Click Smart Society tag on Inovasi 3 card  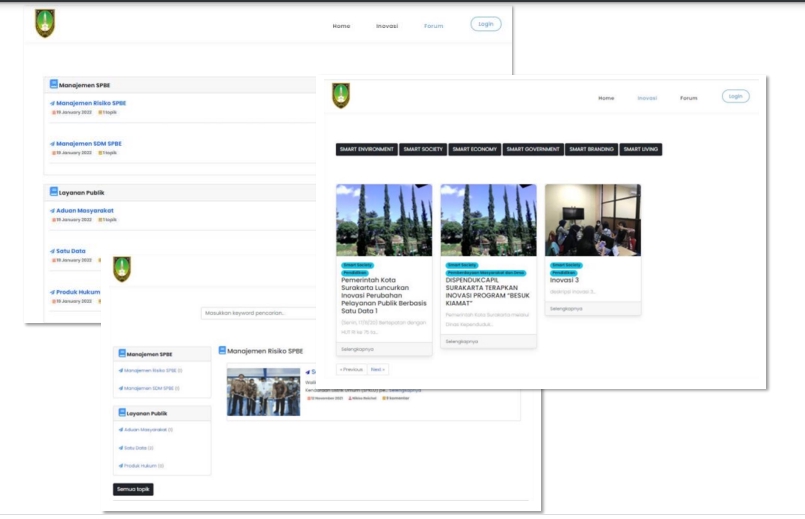(566, 265)
